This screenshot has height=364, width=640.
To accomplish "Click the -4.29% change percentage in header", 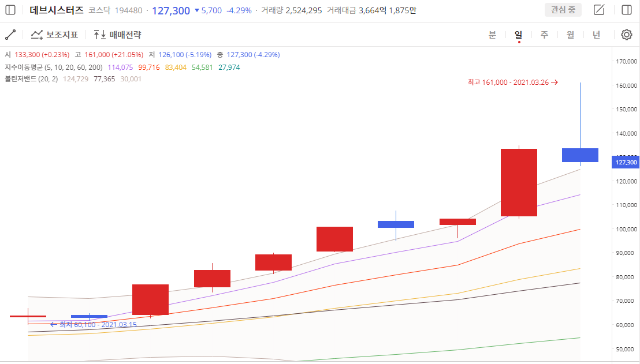I will [239, 10].
